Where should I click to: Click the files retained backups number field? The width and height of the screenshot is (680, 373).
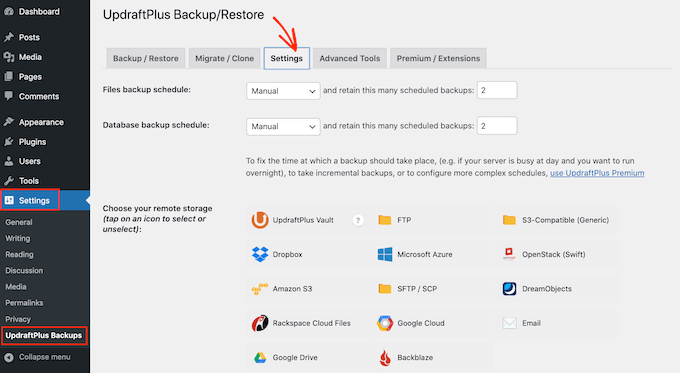[497, 90]
